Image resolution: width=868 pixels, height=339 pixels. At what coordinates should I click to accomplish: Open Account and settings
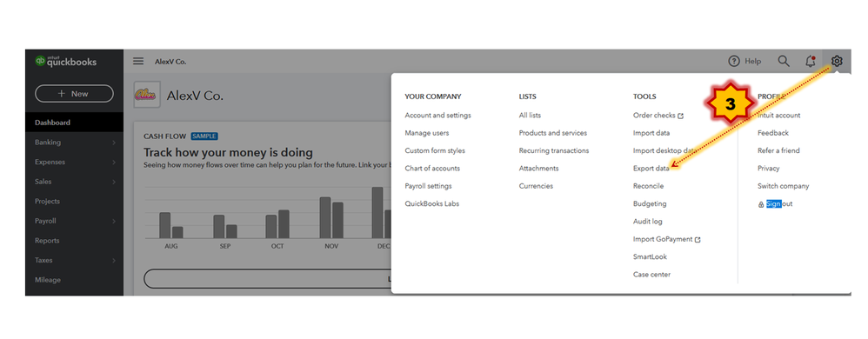pos(437,115)
